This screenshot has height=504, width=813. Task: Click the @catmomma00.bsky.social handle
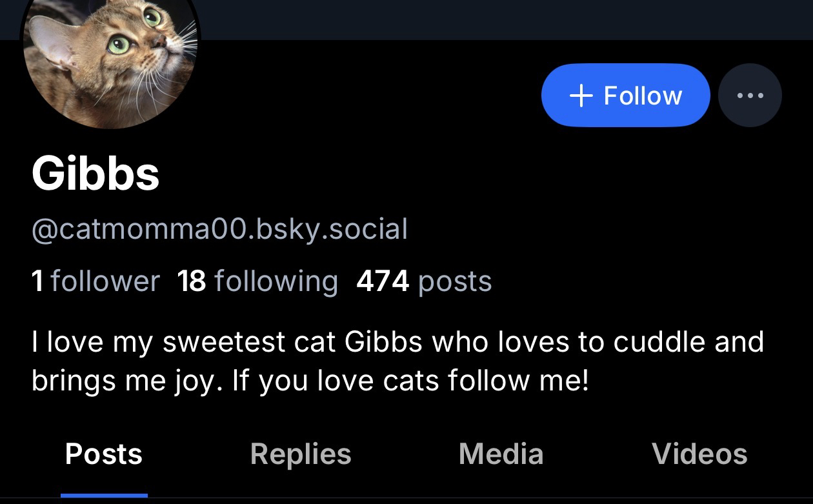coord(219,229)
